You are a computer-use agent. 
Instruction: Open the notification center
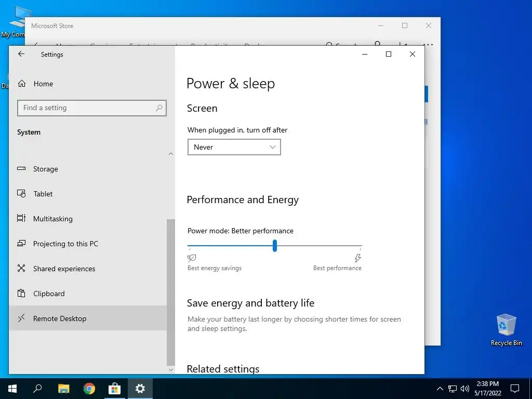515,389
